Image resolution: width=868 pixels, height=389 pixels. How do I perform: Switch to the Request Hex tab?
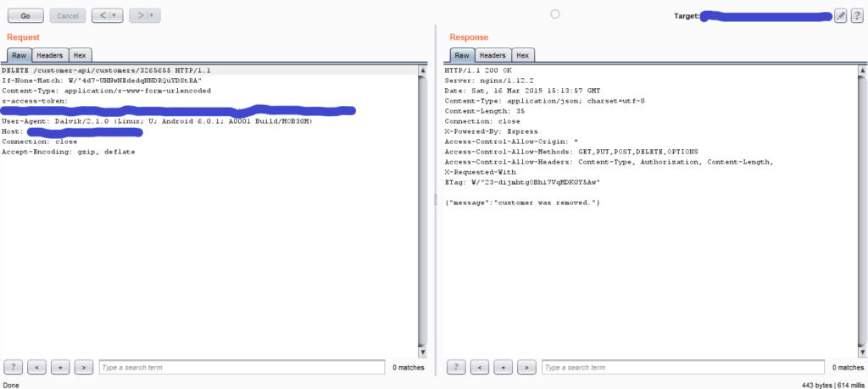click(79, 55)
